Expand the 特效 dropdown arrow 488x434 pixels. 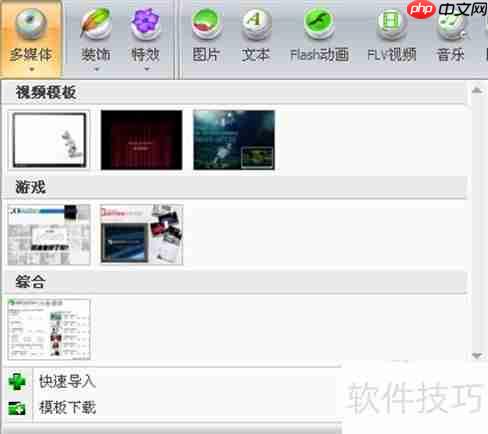click(147, 69)
